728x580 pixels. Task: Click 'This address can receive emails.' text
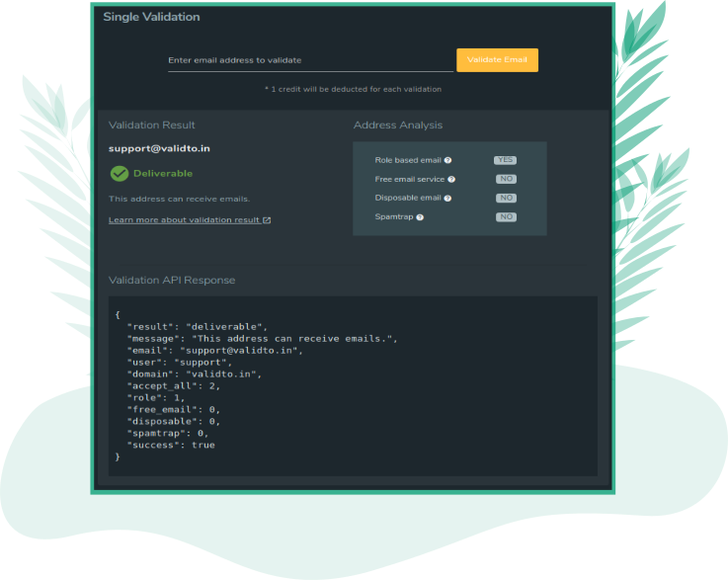tap(179, 199)
